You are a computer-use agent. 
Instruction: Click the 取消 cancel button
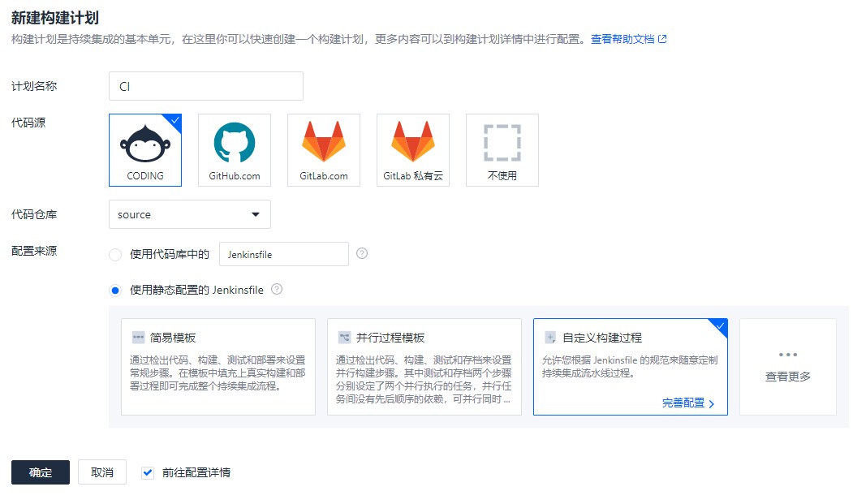[x=102, y=472]
